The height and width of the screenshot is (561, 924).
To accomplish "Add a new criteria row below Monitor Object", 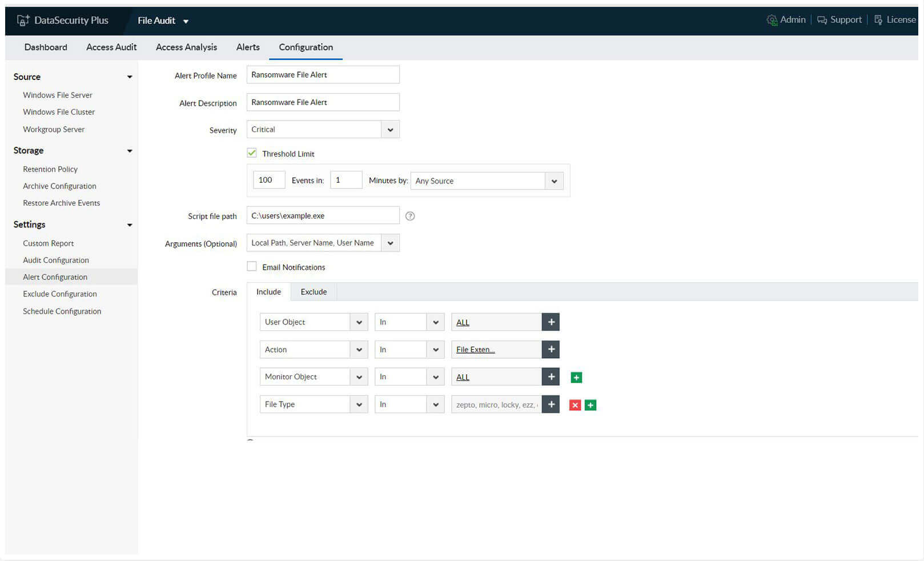I will click(x=576, y=377).
